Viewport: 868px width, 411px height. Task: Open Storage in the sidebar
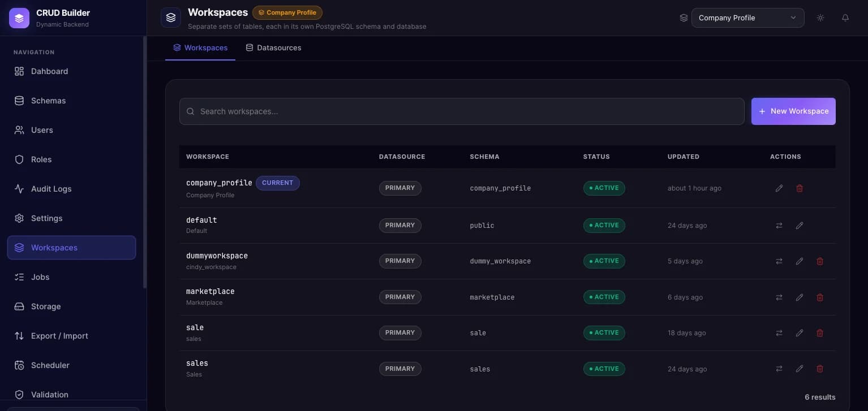71,306
